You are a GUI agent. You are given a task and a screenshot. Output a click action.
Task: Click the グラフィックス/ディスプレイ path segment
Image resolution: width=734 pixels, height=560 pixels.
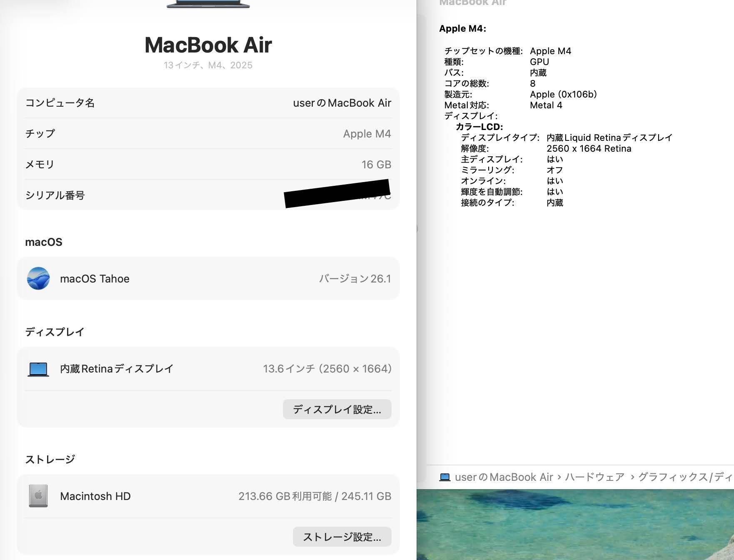(x=686, y=477)
